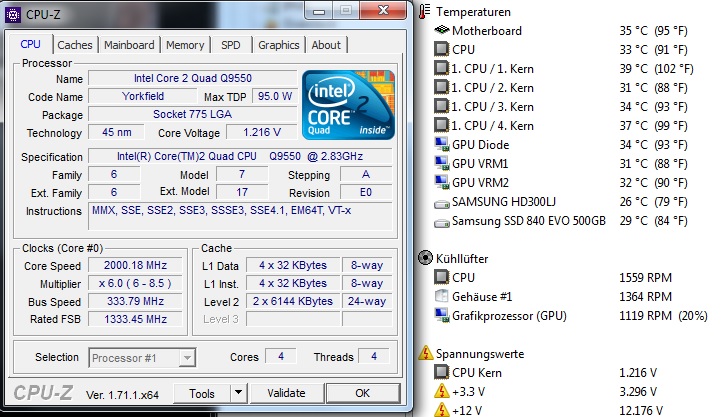Open the Mainboard tab
This screenshot has width=723, height=417.
pyautogui.click(x=129, y=45)
